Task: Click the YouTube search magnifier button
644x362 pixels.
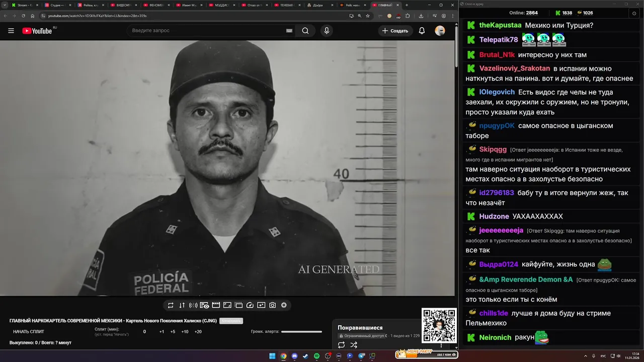Action: (305, 31)
